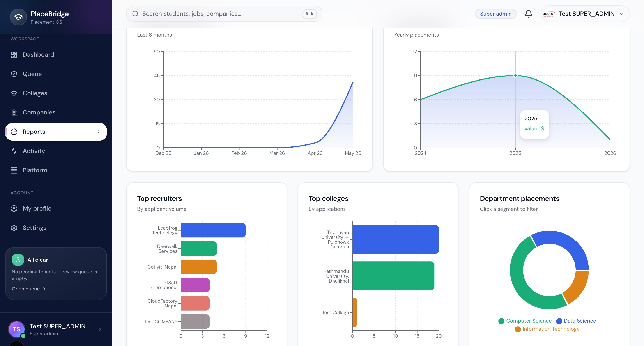
Task: Click the Settings gear icon
Action: tap(14, 228)
